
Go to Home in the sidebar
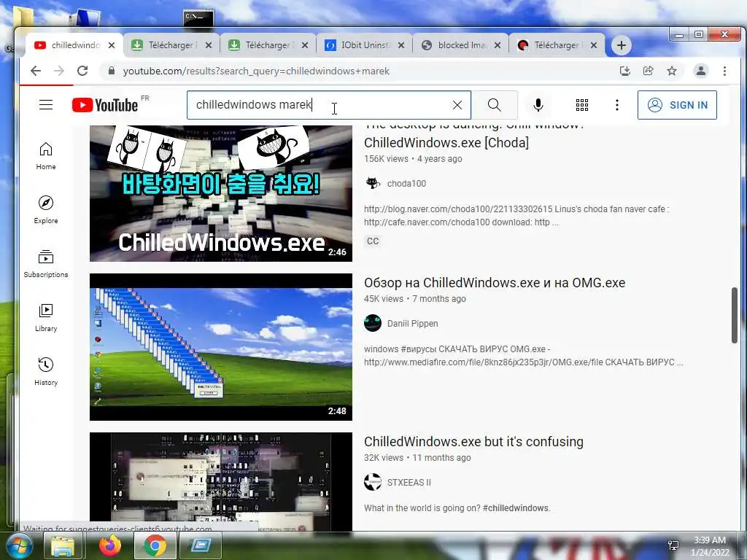click(46, 156)
